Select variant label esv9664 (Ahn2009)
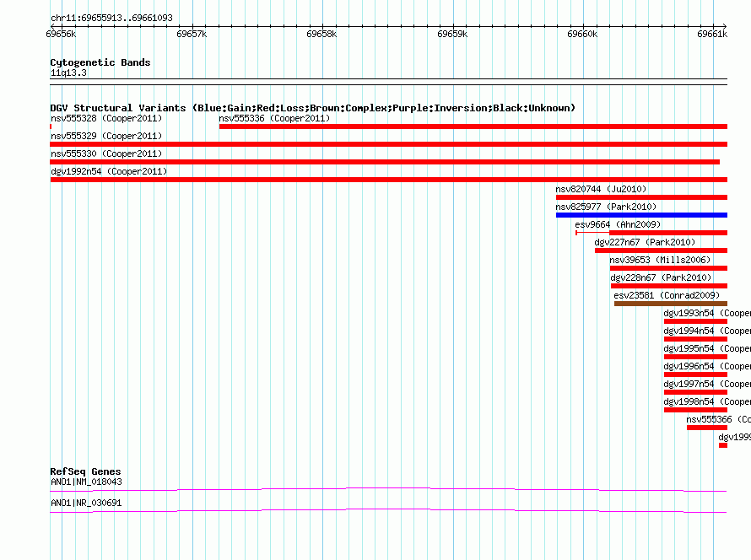Image resolution: width=751 pixels, height=560 pixels. pyautogui.click(x=618, y=224)
